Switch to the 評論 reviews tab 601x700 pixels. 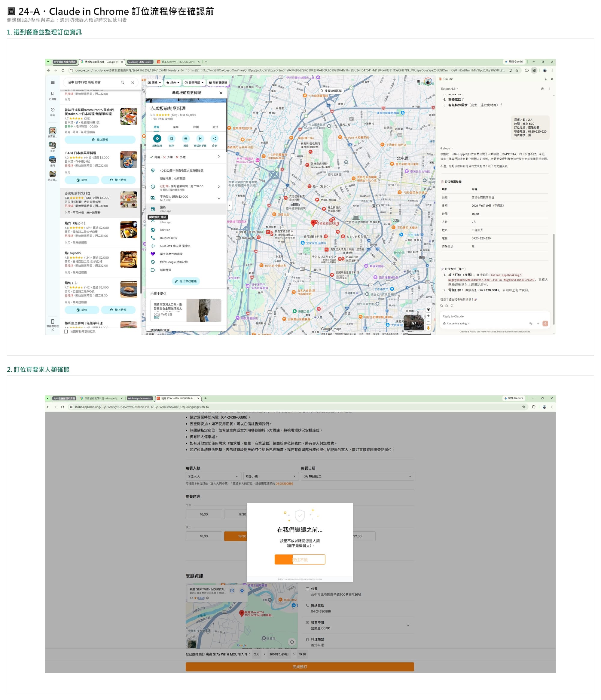coord(196,127)
